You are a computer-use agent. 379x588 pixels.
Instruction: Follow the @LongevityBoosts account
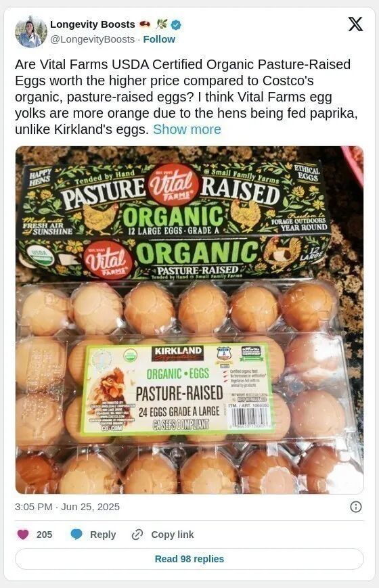tap(159, 39)
